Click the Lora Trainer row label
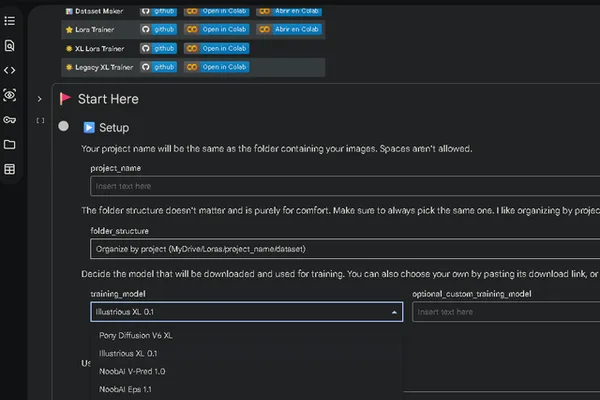 click(x=95, y=29)
